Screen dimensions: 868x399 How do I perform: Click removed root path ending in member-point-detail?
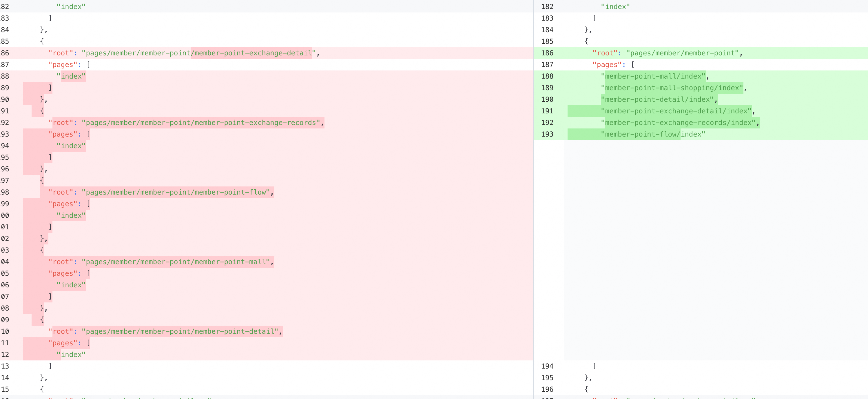(x=180, y=331)
